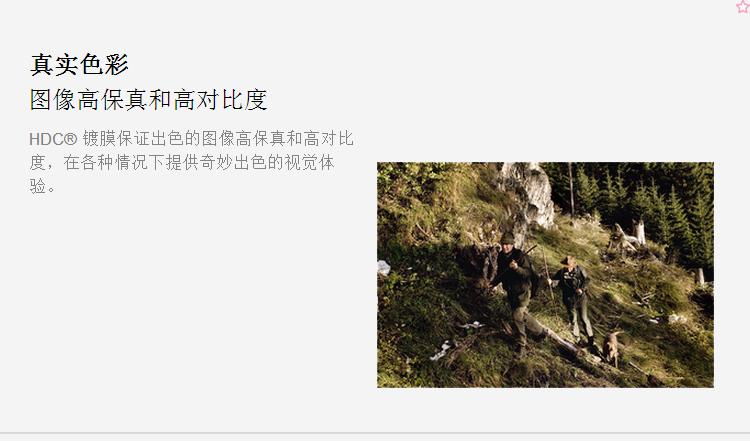This screenshot has width=750, height=441.
Task: Click the word 镀膜 in the description
Action: 99,139
